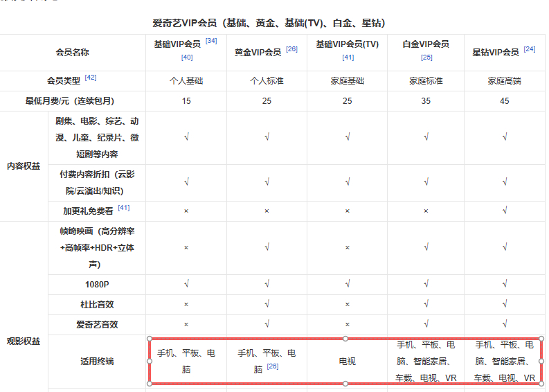Click 基础VIP会员 checkmark in 1080P row

(x=186, y=284)
